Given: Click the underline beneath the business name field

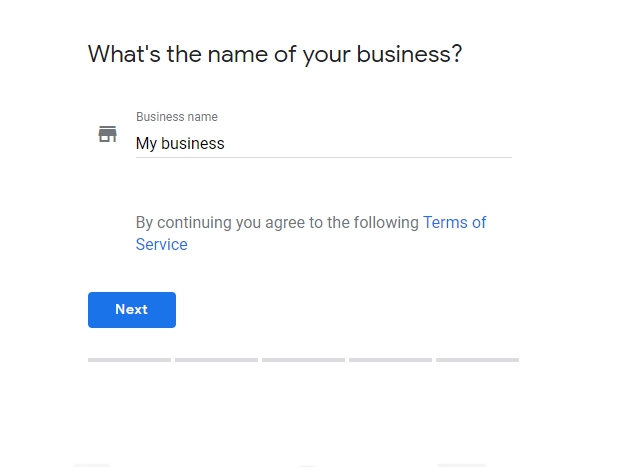Looking at the screenshot, I should pos(323,157).
